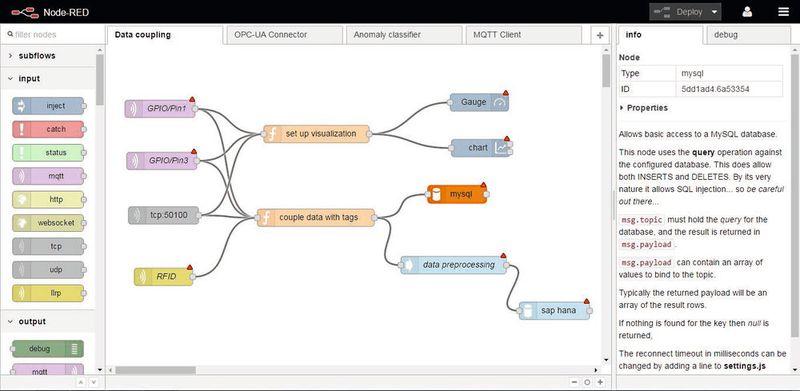Select the Gauge node on canvas
This screenshot has height=391, width=800.
(479, 102)
